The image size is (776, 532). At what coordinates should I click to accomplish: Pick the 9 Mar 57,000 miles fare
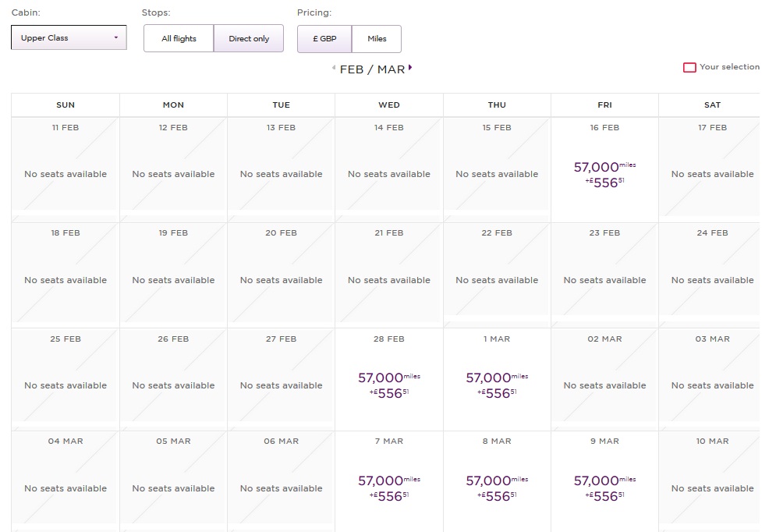click(604, 488)
